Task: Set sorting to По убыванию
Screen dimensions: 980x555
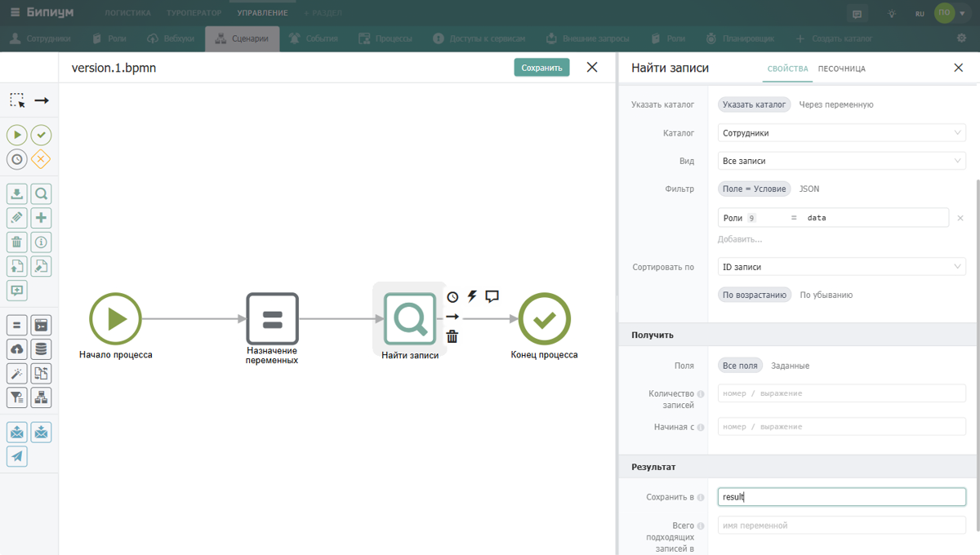Action: coord(826,295)
